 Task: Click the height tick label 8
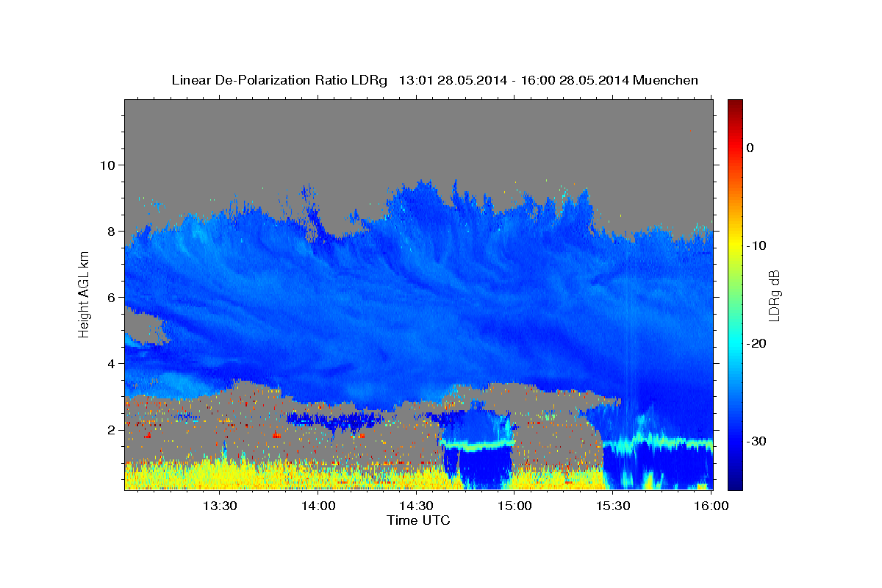tap(111, 231)
